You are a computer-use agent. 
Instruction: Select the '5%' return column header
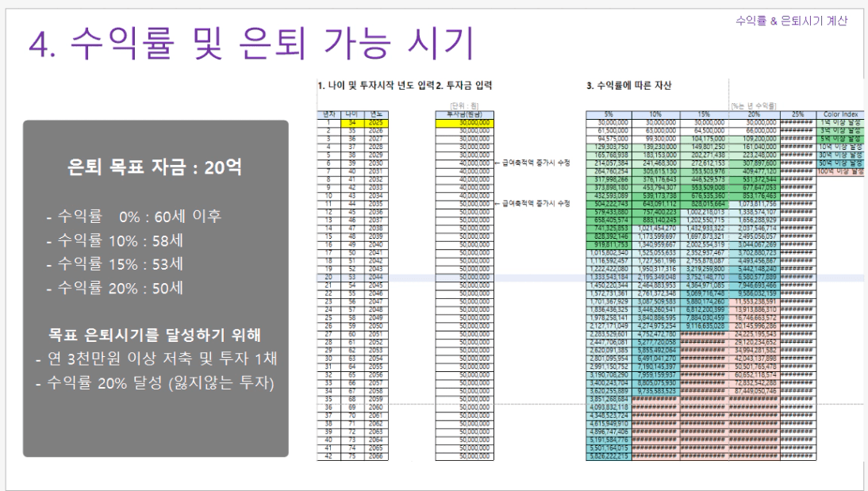[609, 114]
